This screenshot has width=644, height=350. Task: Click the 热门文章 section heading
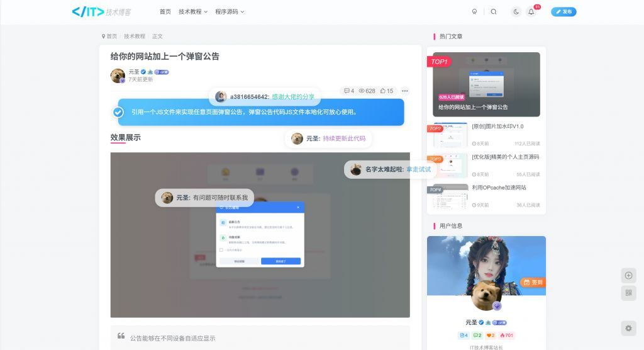click(x=450, y=36)
